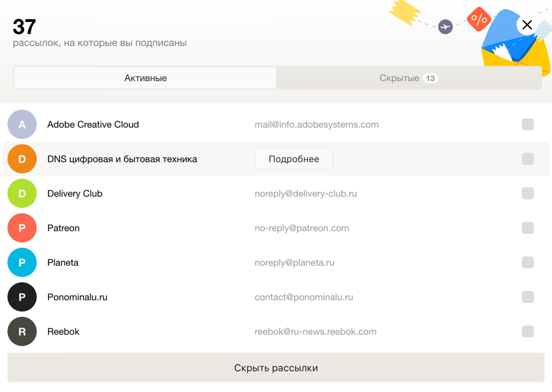Click the orange DNS avatar icon

pos(22,159)
